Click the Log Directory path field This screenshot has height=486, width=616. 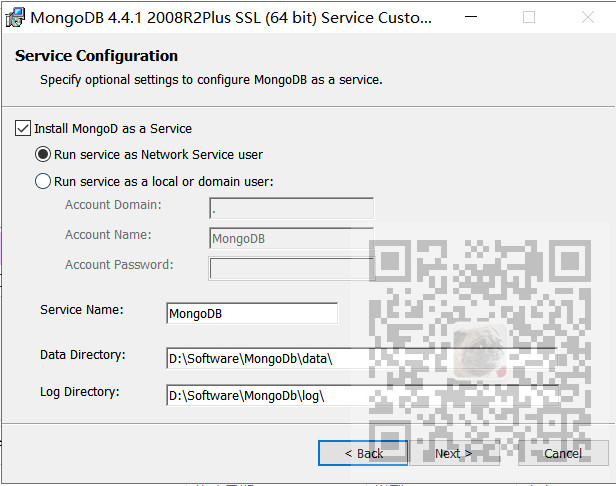click(x=361, y=395)
